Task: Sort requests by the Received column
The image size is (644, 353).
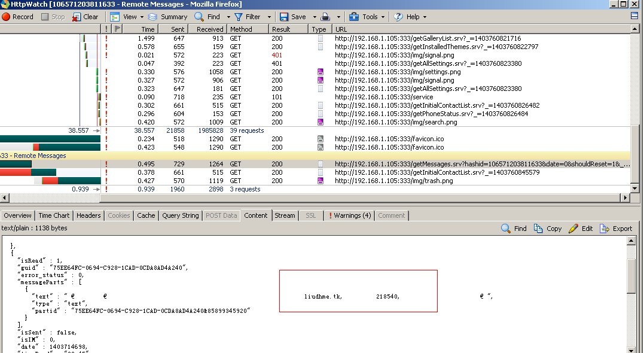Action: coord(210,29)
